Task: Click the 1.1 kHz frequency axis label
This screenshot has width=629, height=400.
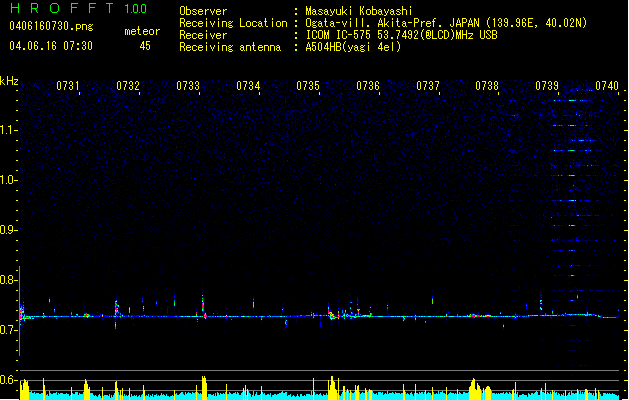Action: [8, 130]
